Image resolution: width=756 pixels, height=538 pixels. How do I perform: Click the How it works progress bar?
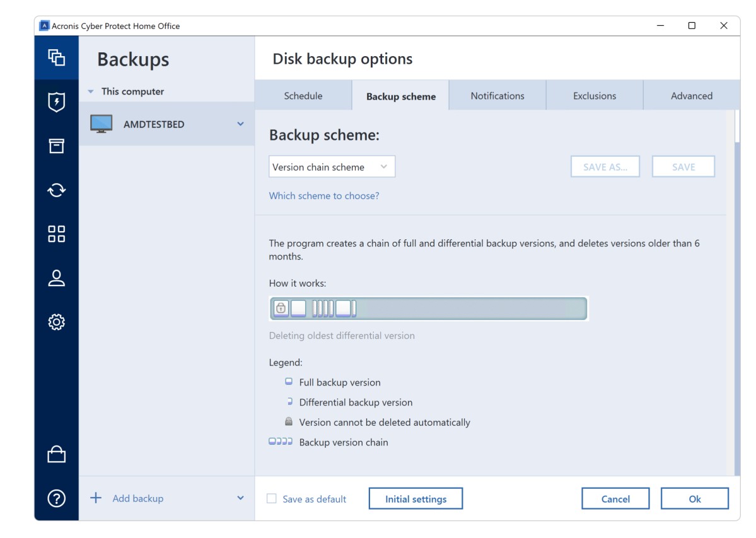tap(429, 309)
